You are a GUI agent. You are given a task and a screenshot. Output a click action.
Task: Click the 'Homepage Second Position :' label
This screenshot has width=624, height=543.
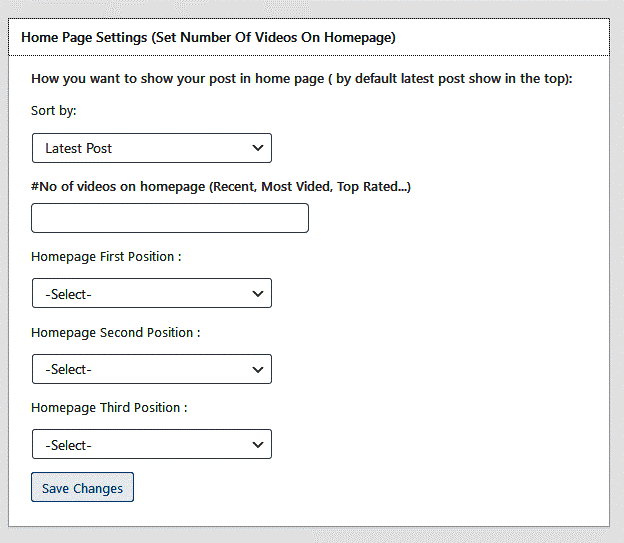(116, 333)
